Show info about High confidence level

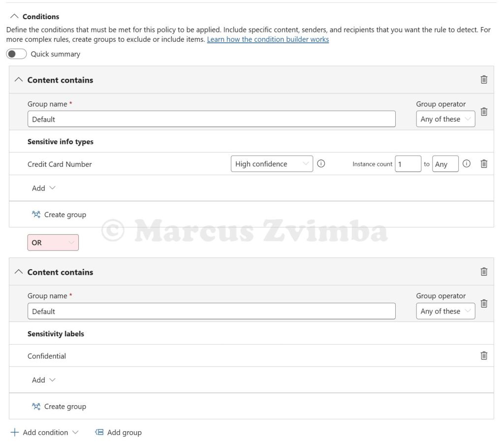coord(321,164)
